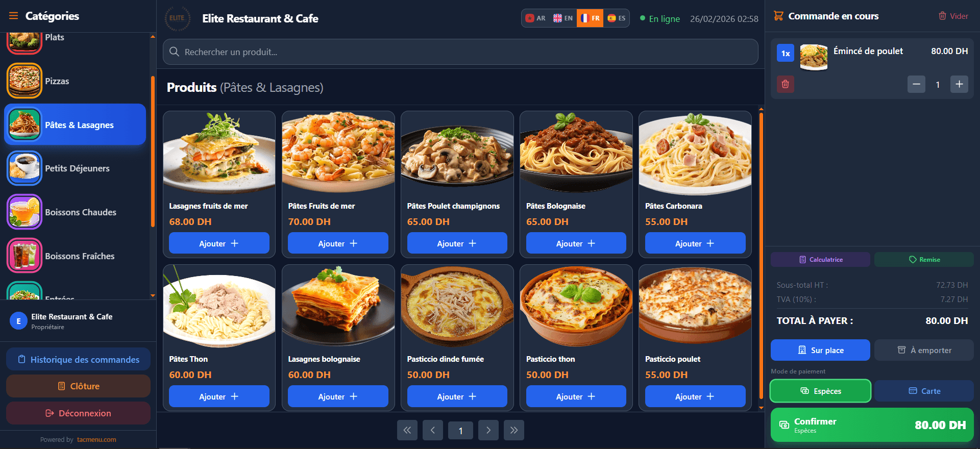Switch the language to EN
Image resolution: width=980 pixels, height=449 pixels.
click(563, 18)
